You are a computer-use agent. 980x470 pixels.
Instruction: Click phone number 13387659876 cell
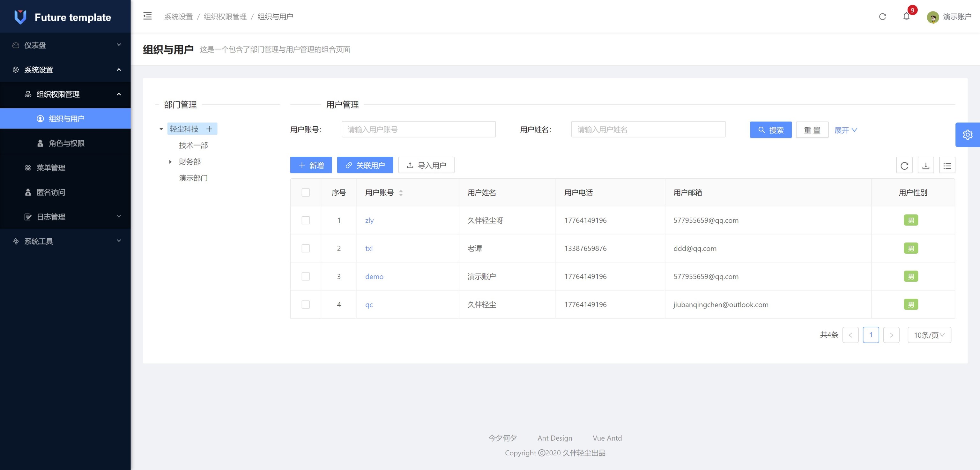[585, 249]
